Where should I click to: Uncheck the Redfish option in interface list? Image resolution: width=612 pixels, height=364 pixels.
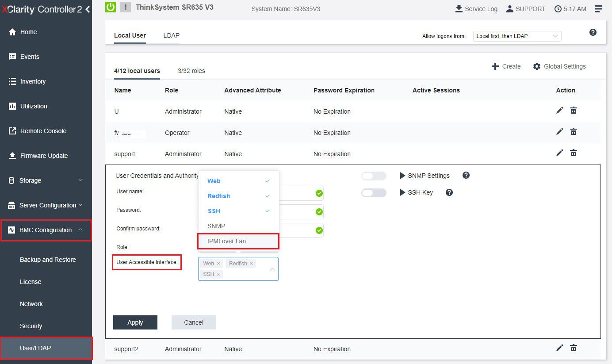238,196
